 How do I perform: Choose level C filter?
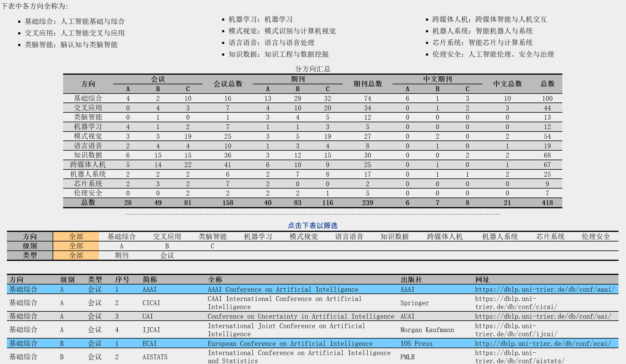(x=212, y=246)
